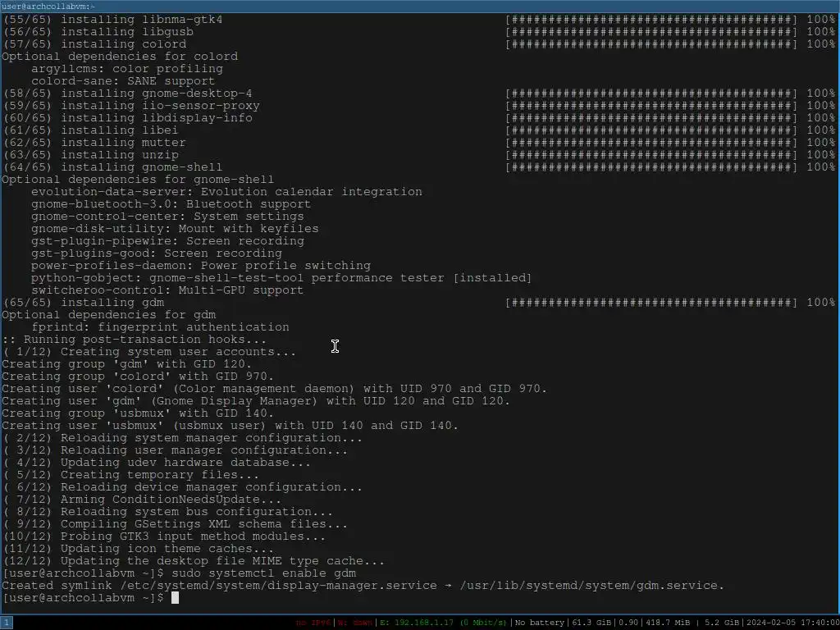This screenshot has height=630, width=840.
Task: Click the 'Reloading device manager configuration' line
Action: [182, 487]
